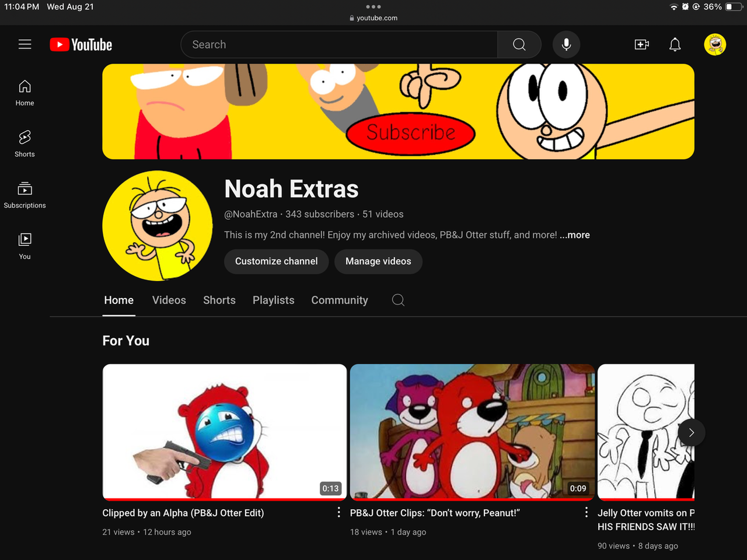
Task: Click 90 views 8 days ago text
Action: [638, 546]
